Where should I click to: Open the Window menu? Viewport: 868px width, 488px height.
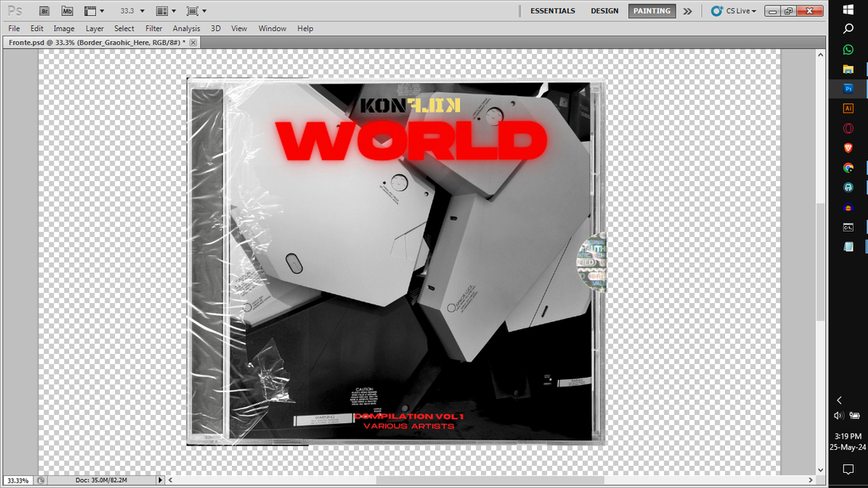click(272, 29)
